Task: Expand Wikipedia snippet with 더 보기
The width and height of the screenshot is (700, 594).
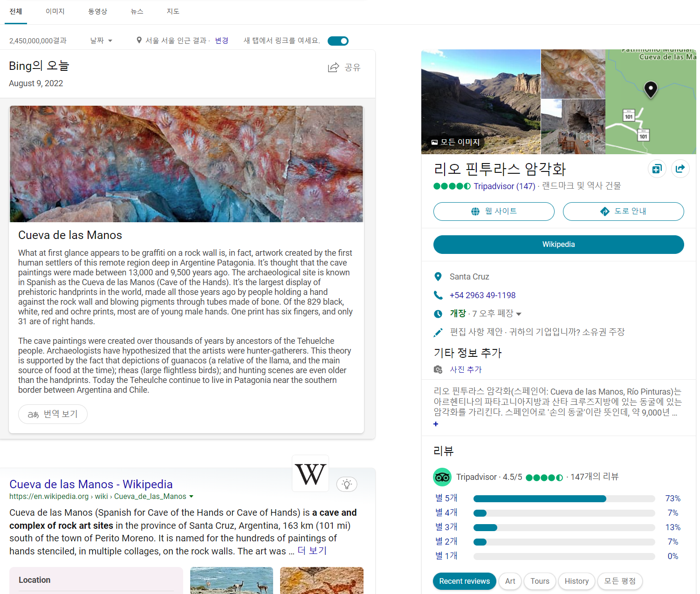Action: 312,551
